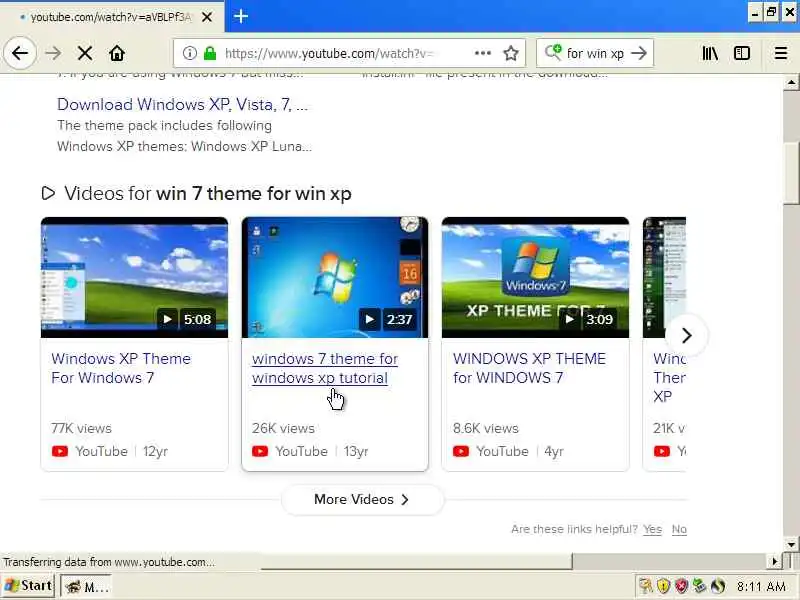Click the More Videos button

pyautogui.click(x=362, y=499)
